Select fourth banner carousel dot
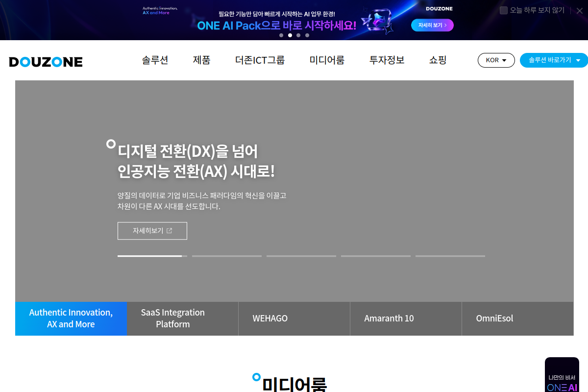 pos(307,35)
